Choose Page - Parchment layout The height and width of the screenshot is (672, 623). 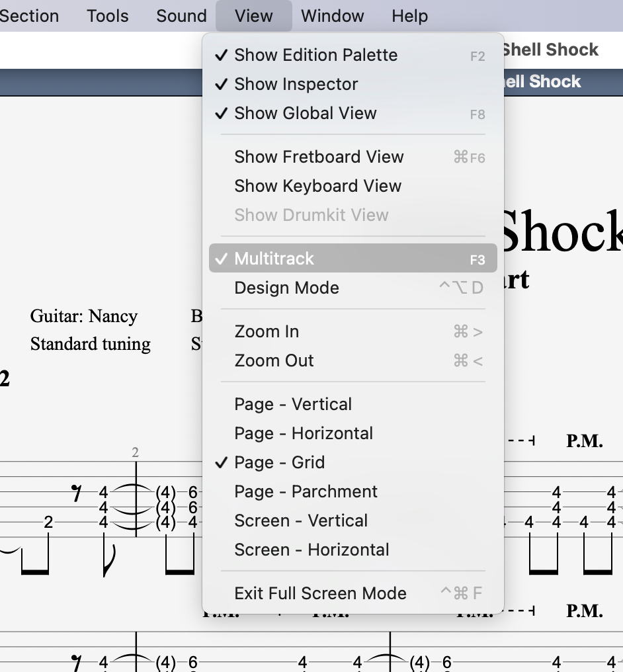[353, 492]
